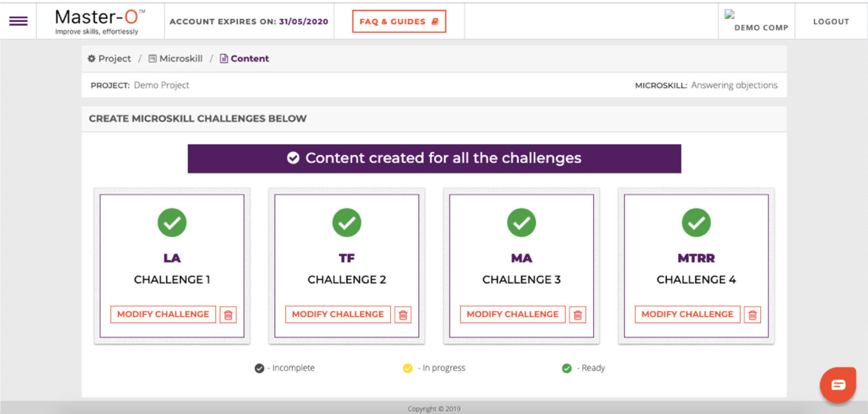Modify Challenge 1 LA

pyautogui.click(x=163, y=314)
